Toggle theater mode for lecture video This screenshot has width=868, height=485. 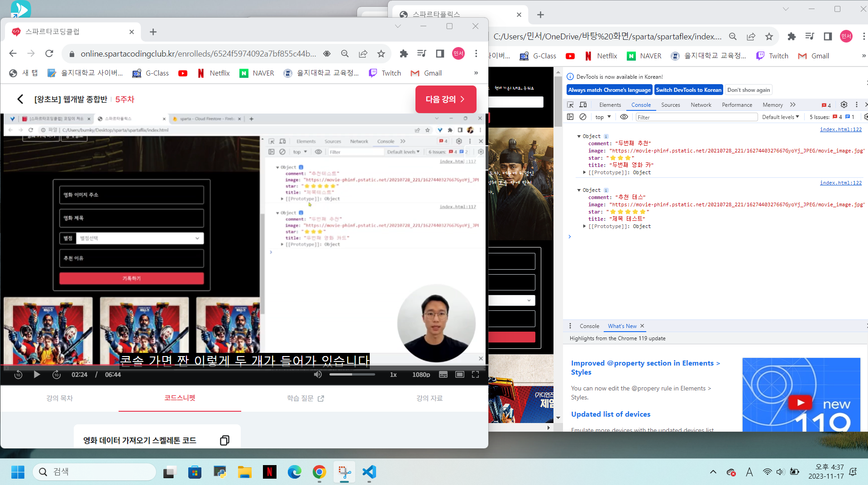460,375
